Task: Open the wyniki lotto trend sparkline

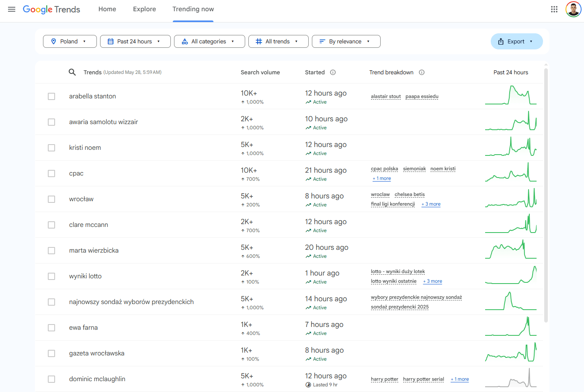Action: [x=511, y=275]
